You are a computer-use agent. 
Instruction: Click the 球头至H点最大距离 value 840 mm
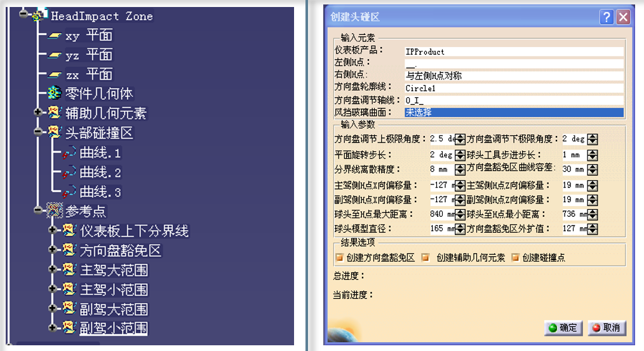point(442,214)
